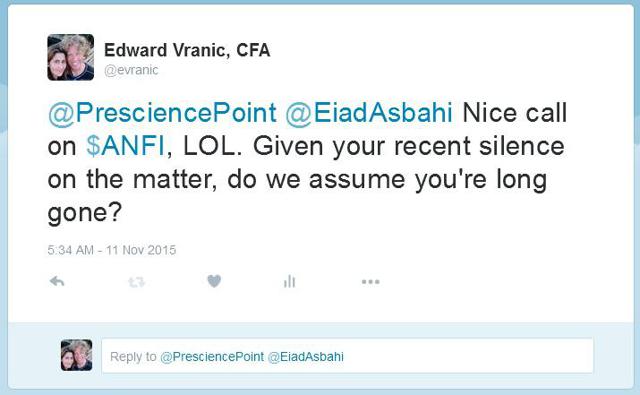Open the three-dots more options menu
The image size is (640, 395).
click(x=371, y=282)
